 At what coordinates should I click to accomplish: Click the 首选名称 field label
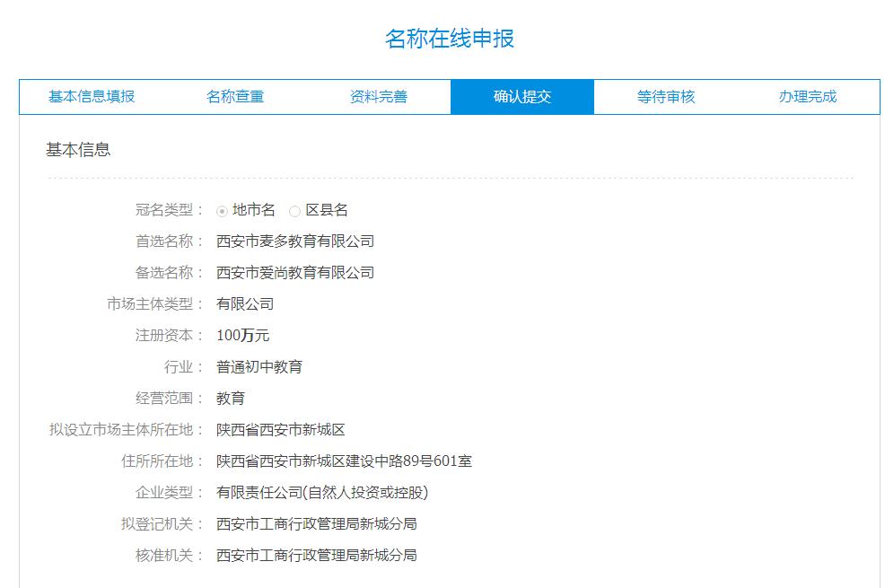click(168, 241)
